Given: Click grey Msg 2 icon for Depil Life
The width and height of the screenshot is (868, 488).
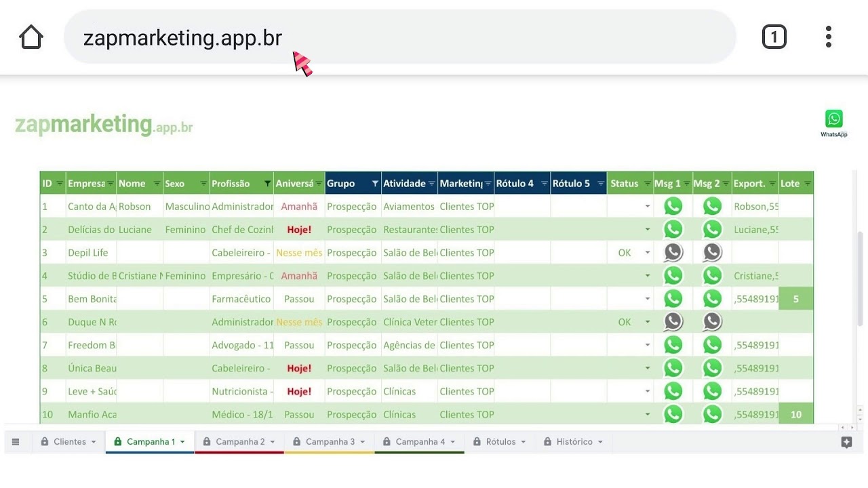Looking at the screenshot, I should 712,252.
